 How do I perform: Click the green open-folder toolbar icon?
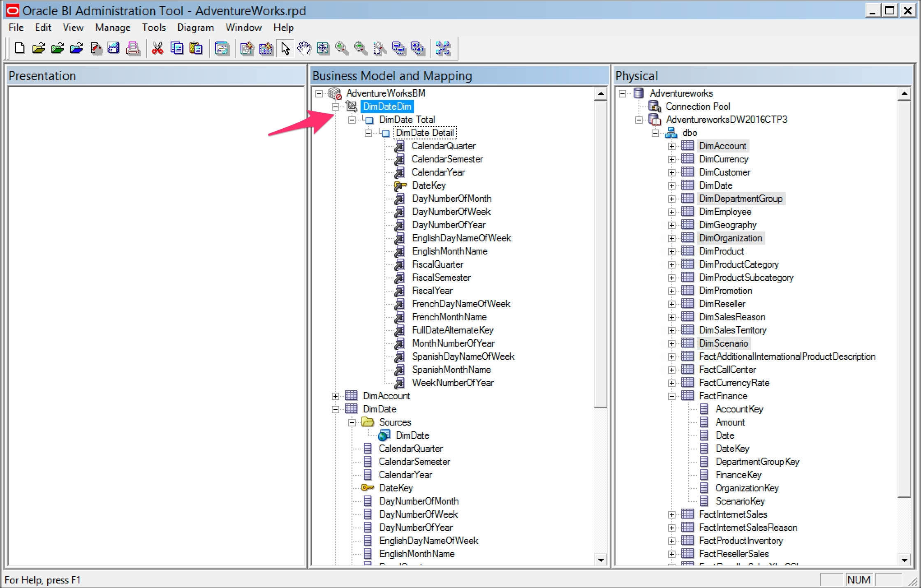57,49
